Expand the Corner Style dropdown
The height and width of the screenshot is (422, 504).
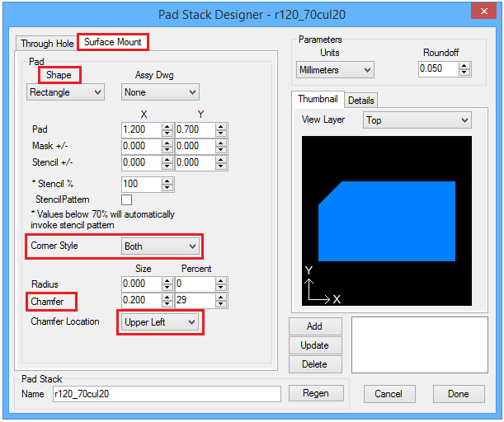[160, 246]
